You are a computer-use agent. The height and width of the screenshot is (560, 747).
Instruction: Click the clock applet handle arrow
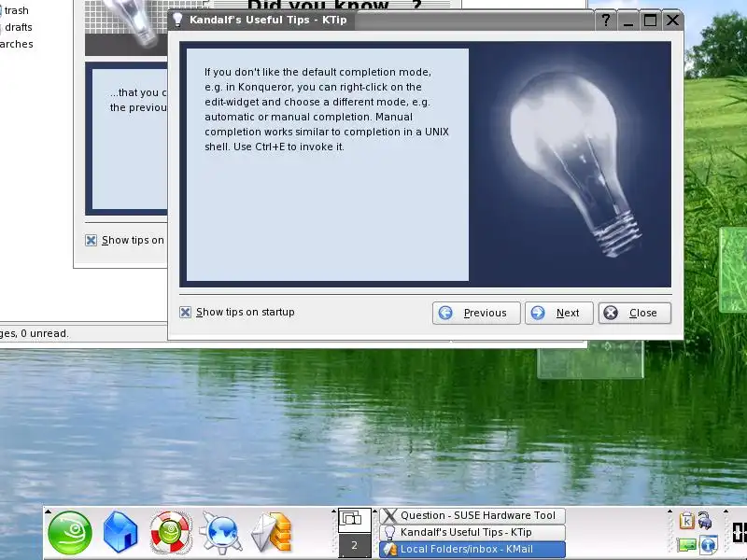click(726, 511)
